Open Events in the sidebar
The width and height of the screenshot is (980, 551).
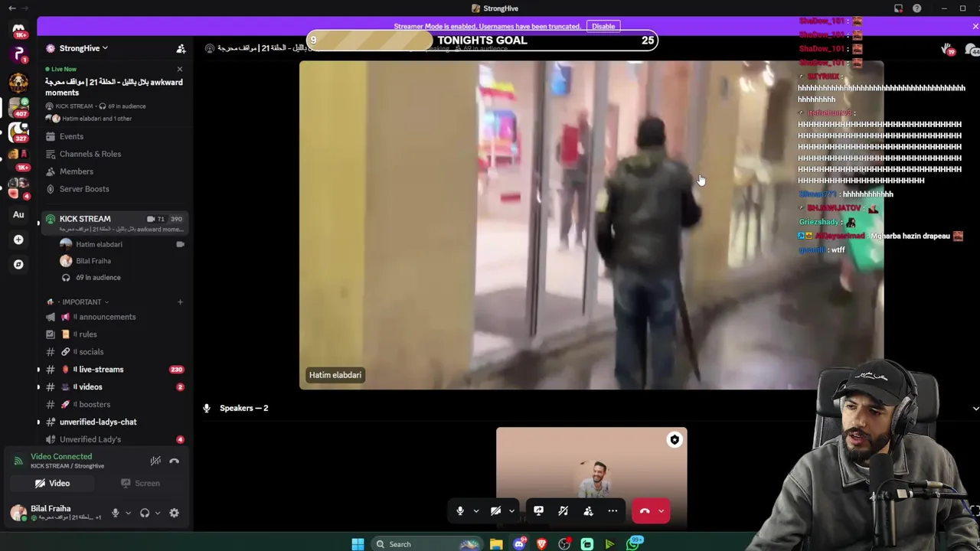click(113, 136)
